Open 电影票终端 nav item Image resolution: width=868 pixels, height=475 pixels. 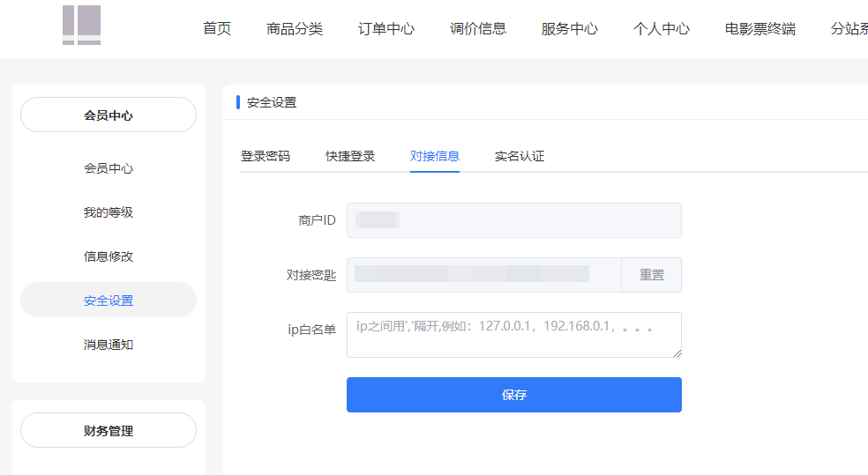coord(760,29)
